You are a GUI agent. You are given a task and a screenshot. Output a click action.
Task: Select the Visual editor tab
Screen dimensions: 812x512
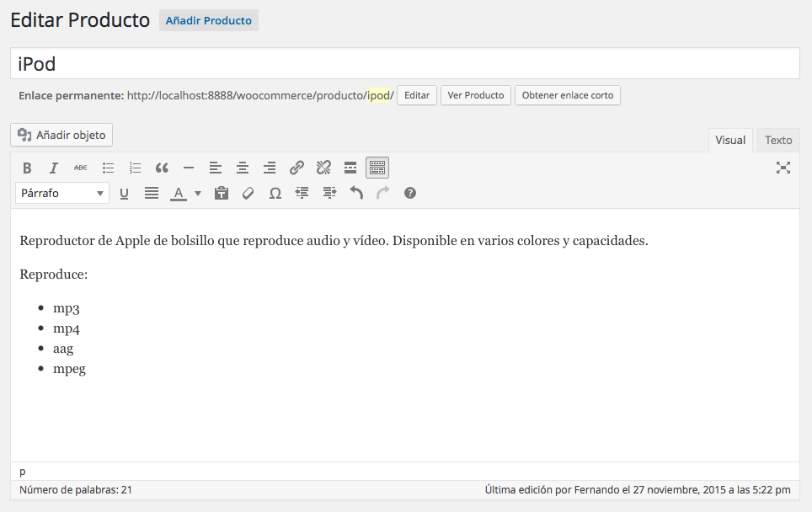[730, 140]
